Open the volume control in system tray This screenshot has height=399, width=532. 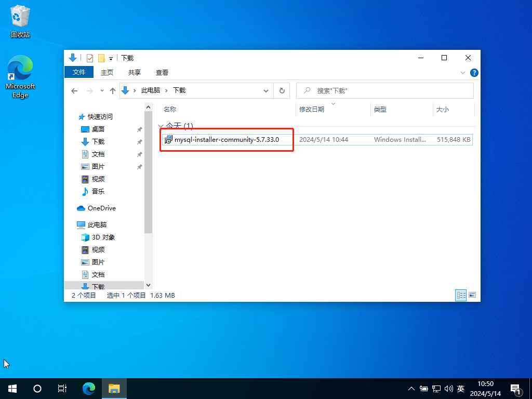coord(448,389)
